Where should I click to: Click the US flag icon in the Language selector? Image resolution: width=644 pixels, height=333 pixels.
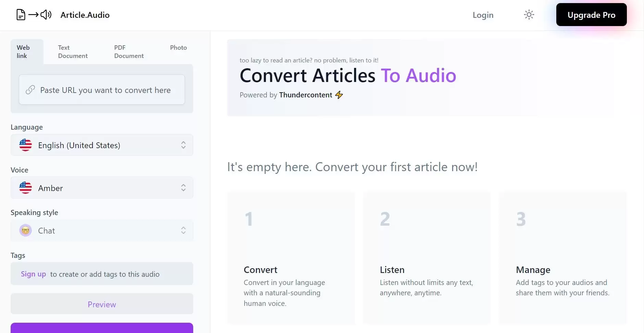point(26,145)
